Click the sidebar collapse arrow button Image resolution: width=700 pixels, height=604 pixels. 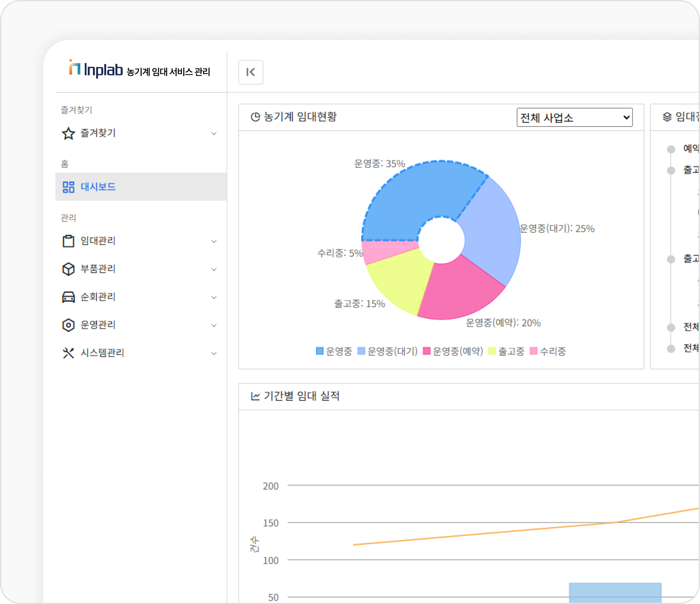[250, 72]
